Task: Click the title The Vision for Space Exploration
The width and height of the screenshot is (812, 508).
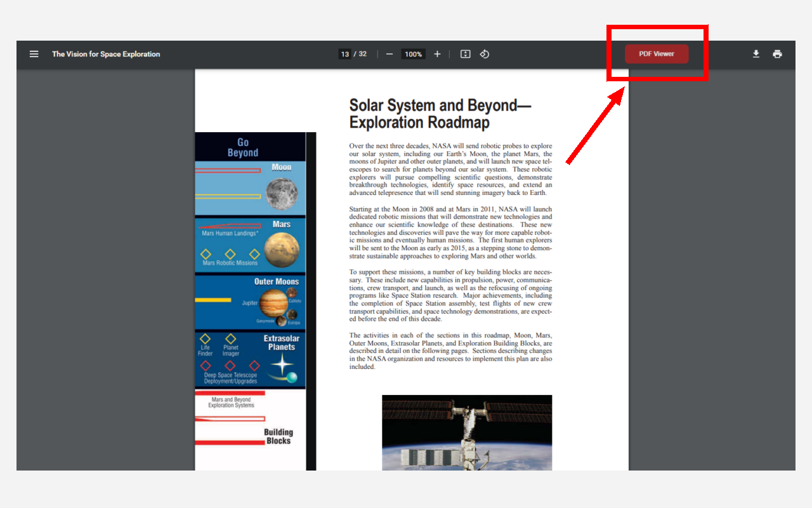Action: pyautogui.click(x=106, y=54)
